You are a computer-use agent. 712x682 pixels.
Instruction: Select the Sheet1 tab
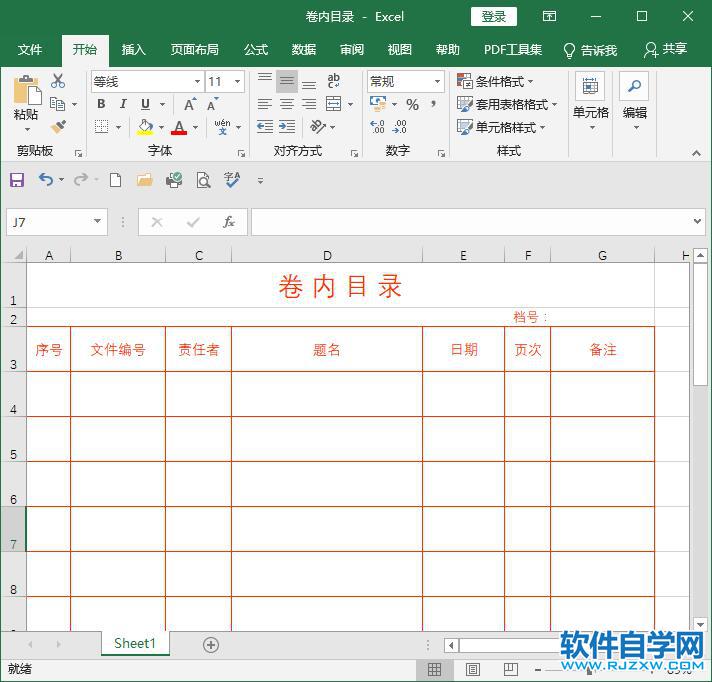(135, 643)
